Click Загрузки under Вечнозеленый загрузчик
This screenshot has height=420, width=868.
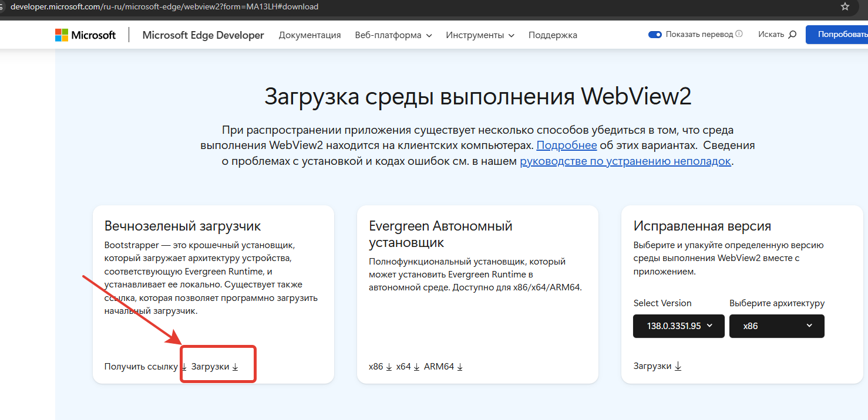coord(215,367)
